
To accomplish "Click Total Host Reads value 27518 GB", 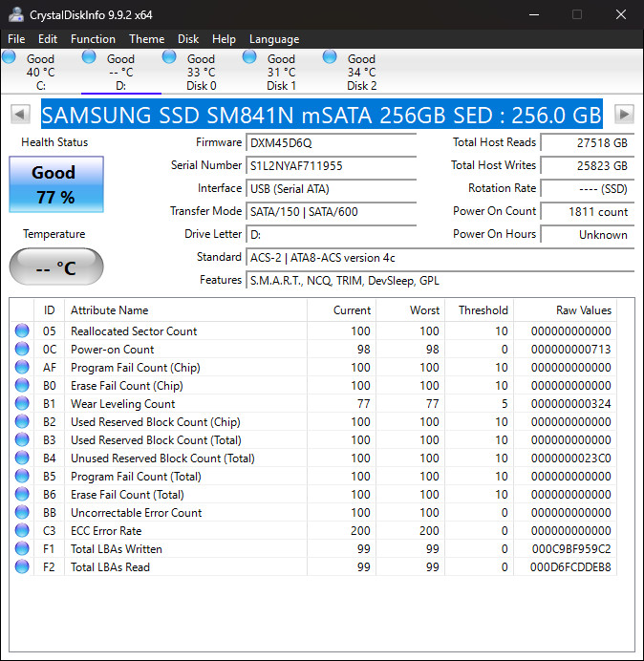I will [587, 143].
